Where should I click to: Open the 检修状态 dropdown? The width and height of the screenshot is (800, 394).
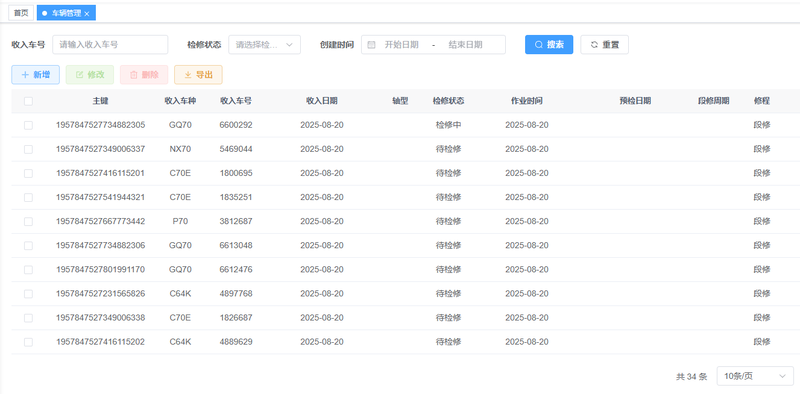(264, 44)
